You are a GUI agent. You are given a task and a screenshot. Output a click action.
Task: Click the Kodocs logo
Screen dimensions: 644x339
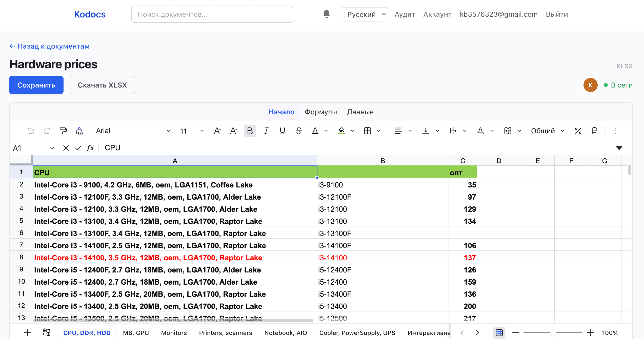[90, 14]
